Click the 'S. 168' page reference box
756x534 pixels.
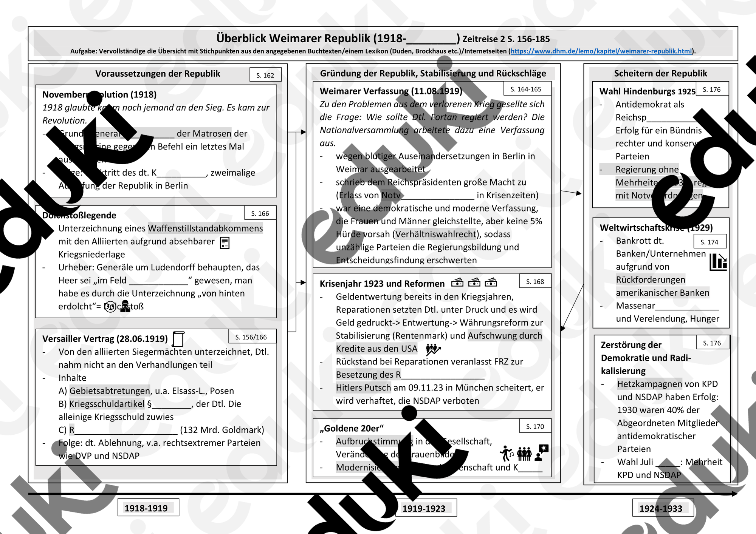[535, 281]
